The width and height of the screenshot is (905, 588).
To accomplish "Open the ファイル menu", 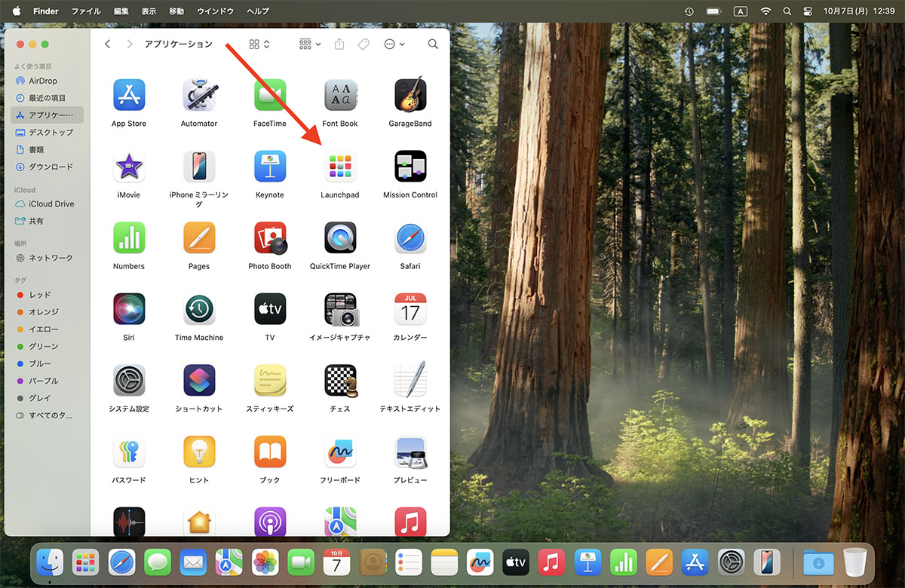I will coord(86,11).
